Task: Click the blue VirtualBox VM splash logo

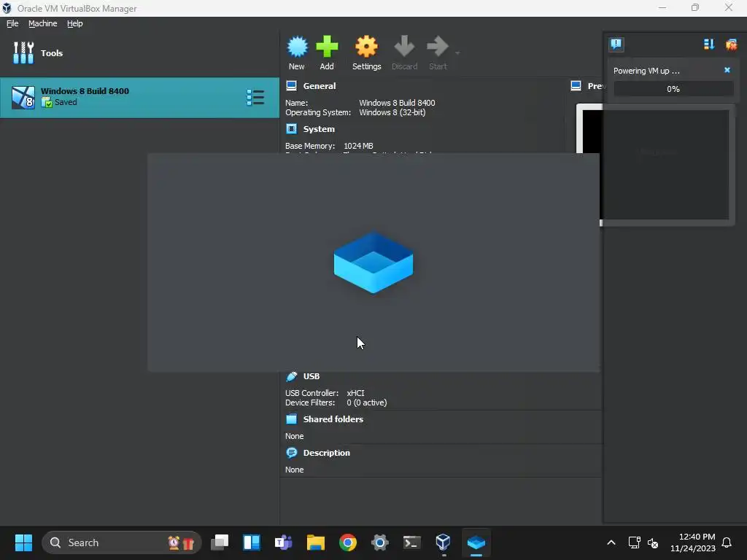Action: tap(373, 262)
